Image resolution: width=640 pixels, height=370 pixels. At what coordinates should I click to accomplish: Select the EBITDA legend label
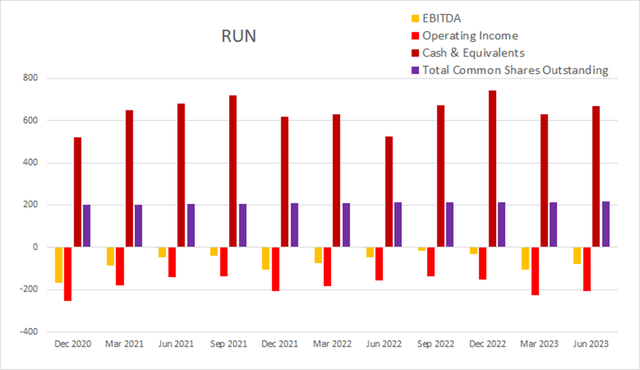point(442,18)
